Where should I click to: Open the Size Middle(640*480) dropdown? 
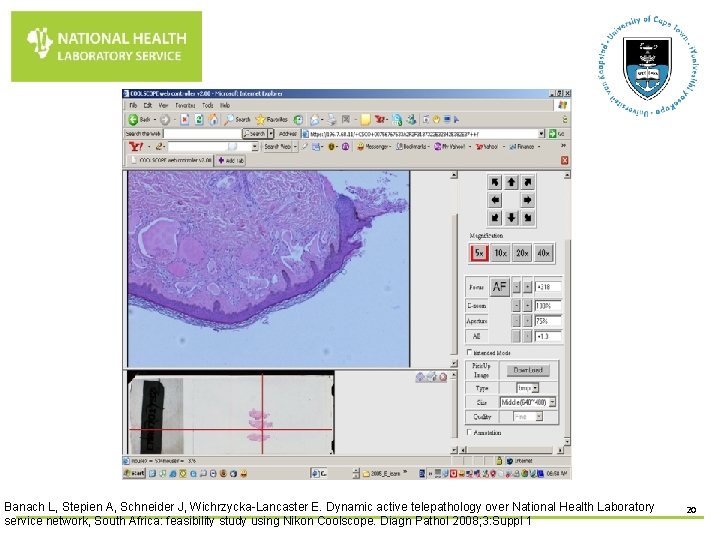tap(528, 402)
